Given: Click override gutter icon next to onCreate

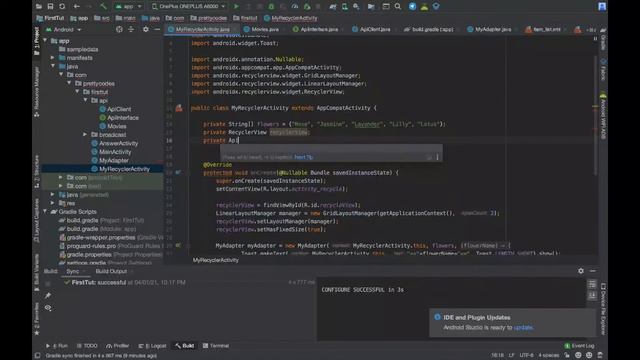Looking at the screenshot, I should coord(178,173).
